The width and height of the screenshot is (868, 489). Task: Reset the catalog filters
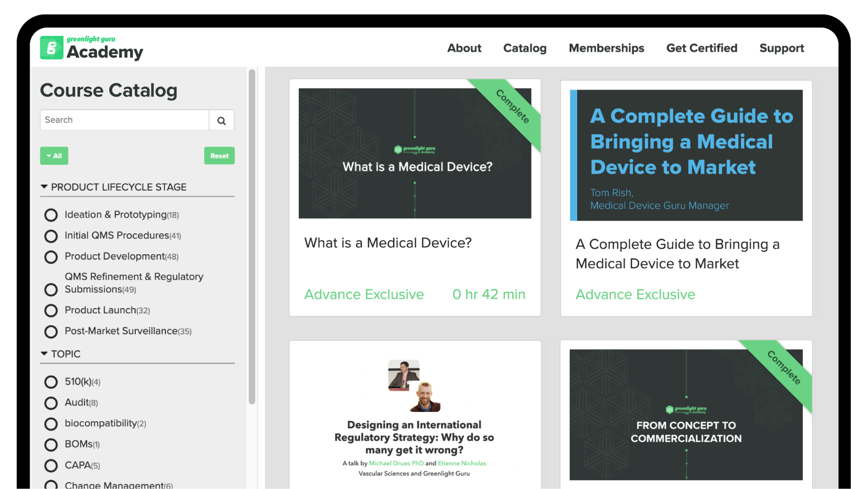tap(219, 156)
